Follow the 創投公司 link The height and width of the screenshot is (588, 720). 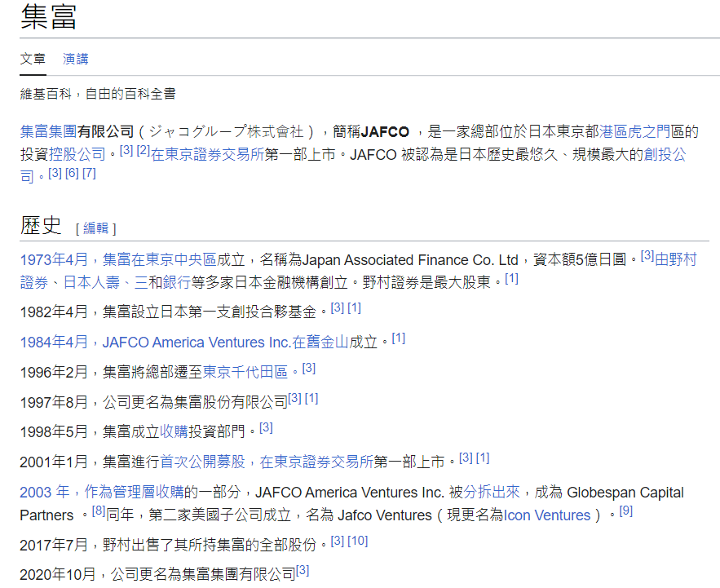coord(665,154)
